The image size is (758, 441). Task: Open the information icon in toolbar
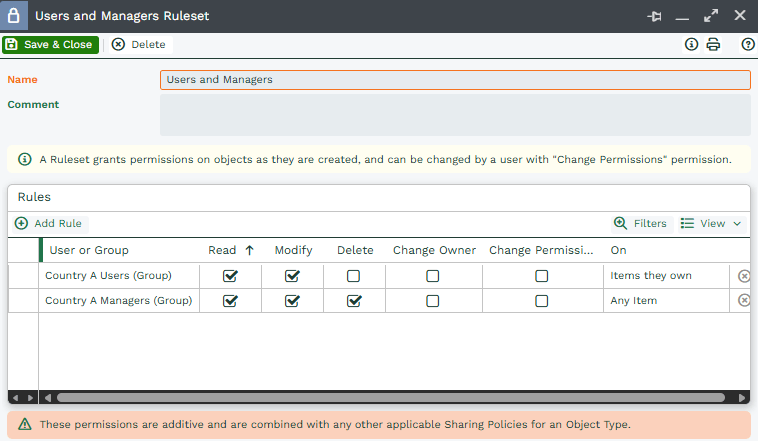click(691, 44)
